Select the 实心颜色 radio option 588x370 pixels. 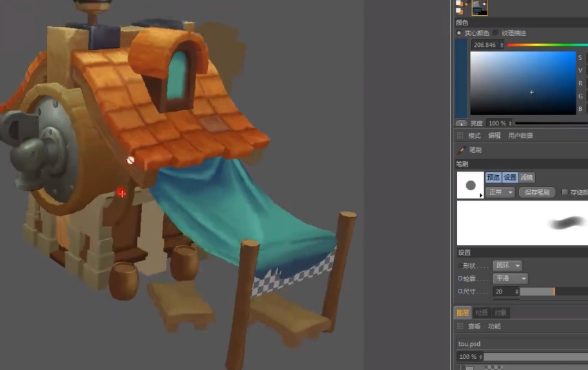(460, 32)
